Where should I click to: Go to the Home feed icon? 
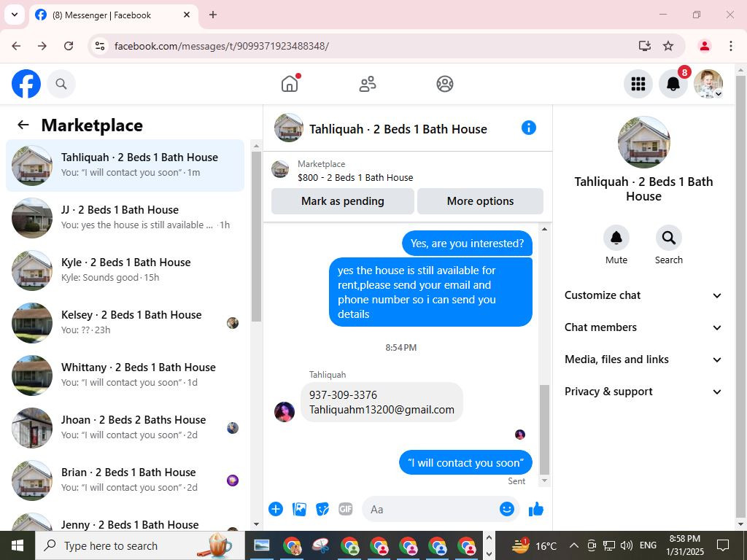(290, 84)
